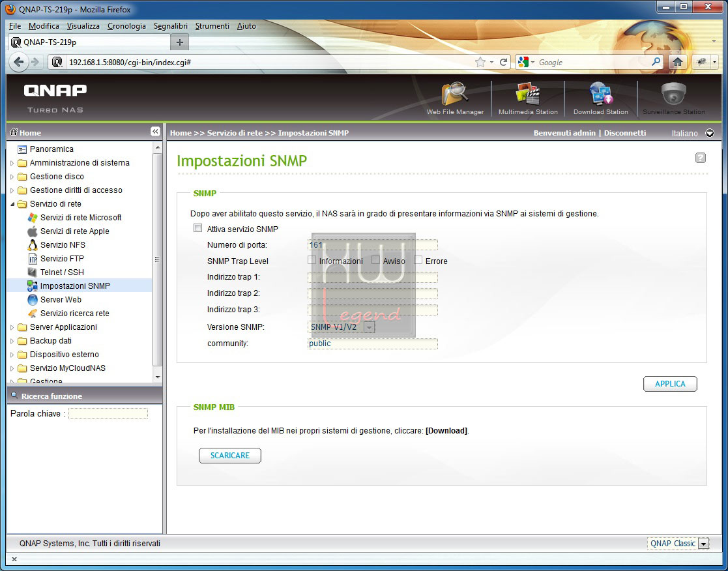Open the Aiuto menu
Screen dimensions: 728x571
pyautogui.click(x=246, y=26)
